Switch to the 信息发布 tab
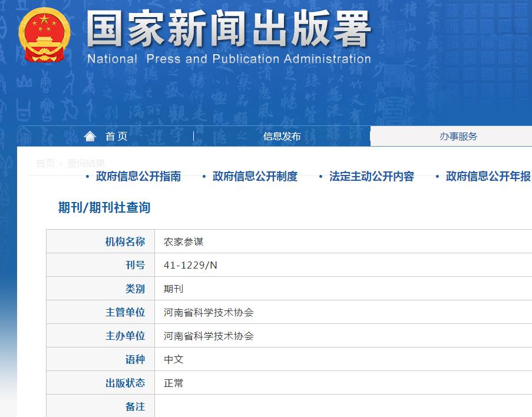532x417 pixels. 283,135
